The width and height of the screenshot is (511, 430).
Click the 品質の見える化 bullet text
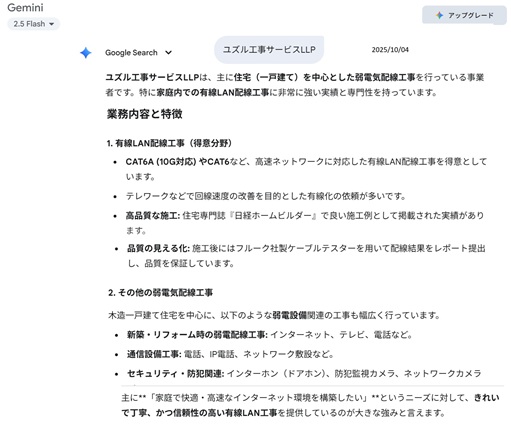coord(306,256)
